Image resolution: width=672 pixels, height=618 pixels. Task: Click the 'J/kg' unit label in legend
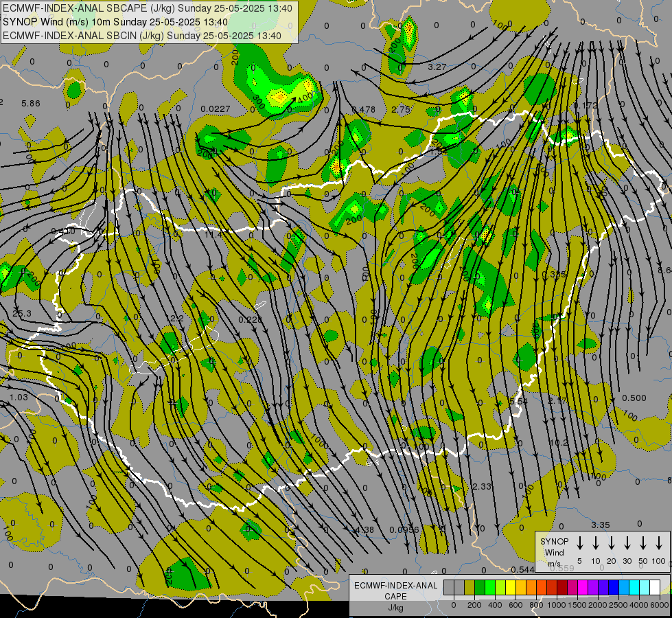(395, 608)
